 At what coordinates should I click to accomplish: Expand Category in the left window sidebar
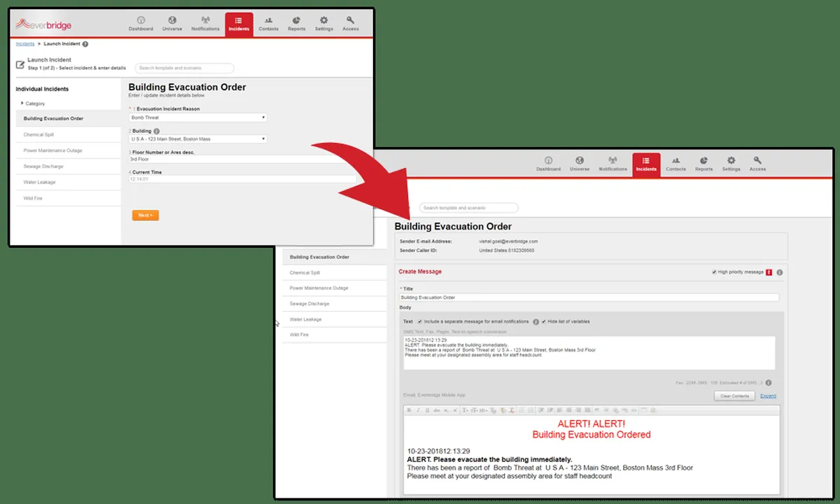(x=34, y=104)
